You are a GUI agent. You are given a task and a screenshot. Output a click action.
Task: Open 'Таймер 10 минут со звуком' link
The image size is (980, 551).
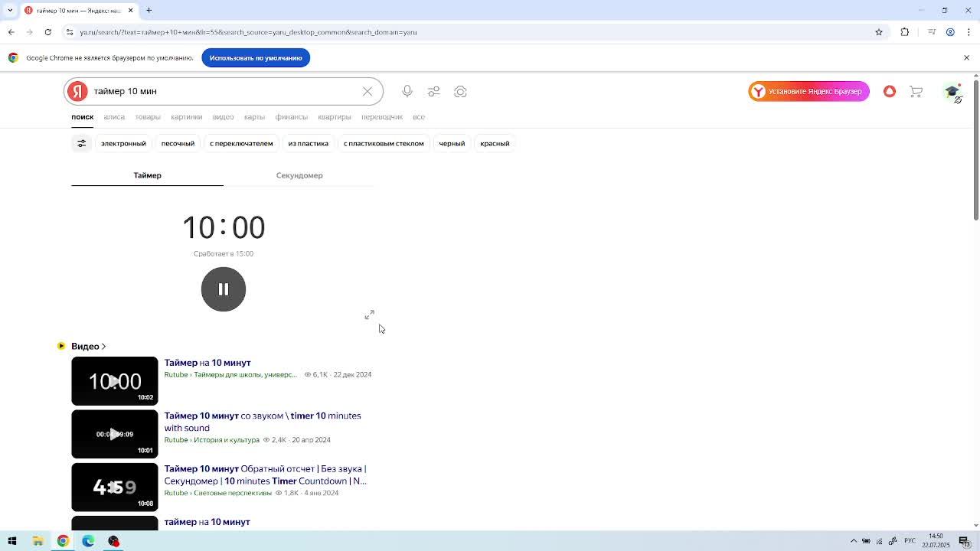(263, 422)
